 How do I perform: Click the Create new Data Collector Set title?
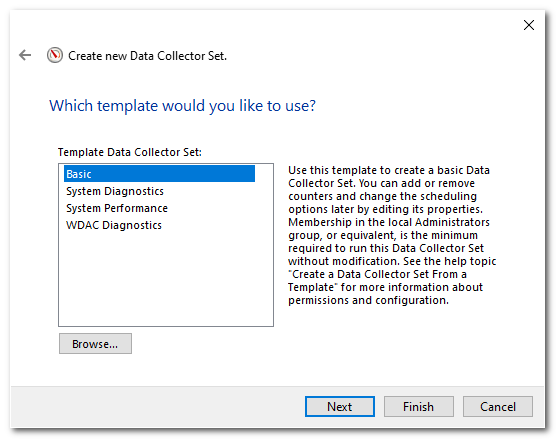coord(147,56)
